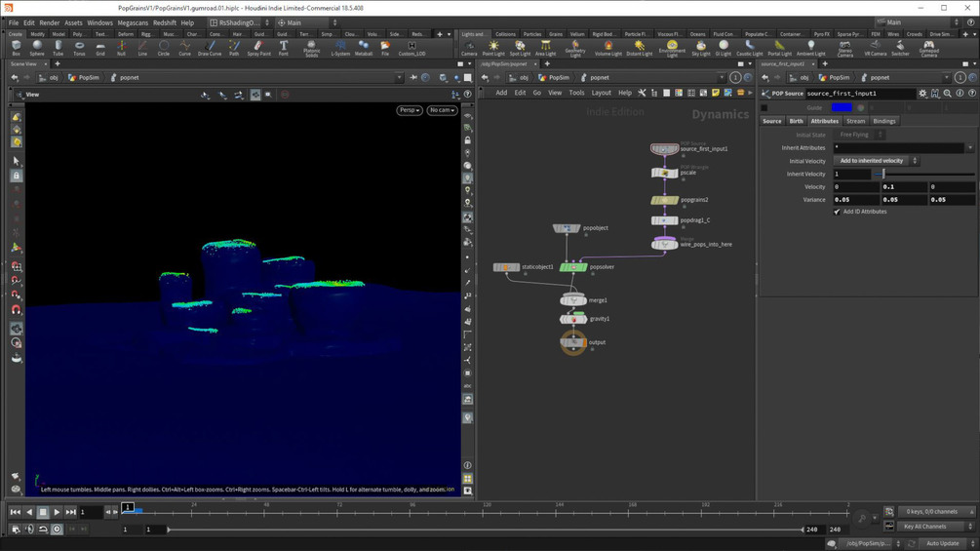
Task: Open parameter search magnifier icon
Action: pos(948,93)
